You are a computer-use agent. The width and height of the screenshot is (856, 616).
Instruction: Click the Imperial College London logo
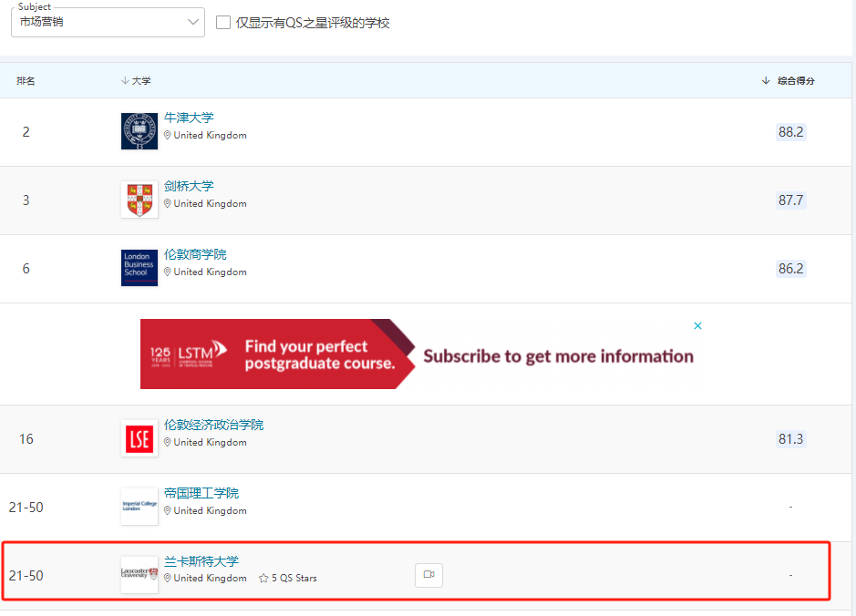point(139,506)
